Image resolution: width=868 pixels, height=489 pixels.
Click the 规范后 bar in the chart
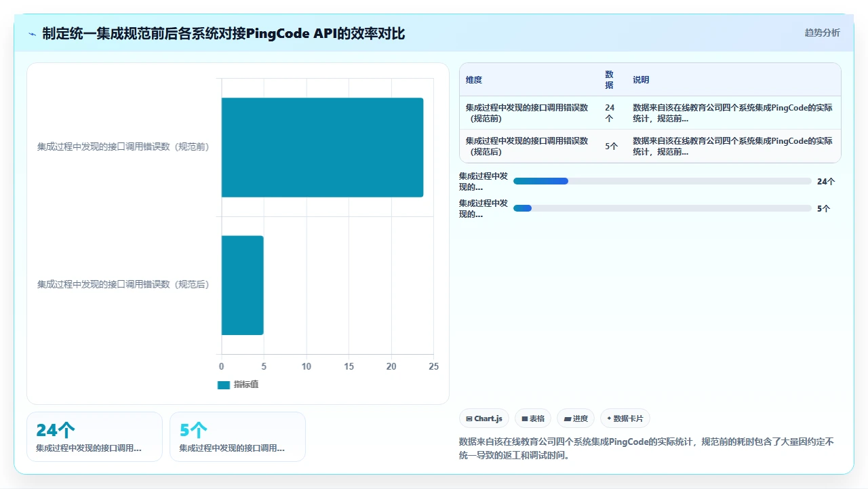(242, 285)
